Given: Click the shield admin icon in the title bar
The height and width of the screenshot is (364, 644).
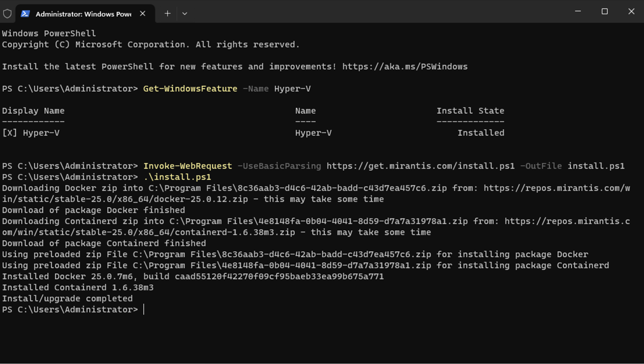Looking at the screenshot, I should pyautogui.click(x=7, y=14).
